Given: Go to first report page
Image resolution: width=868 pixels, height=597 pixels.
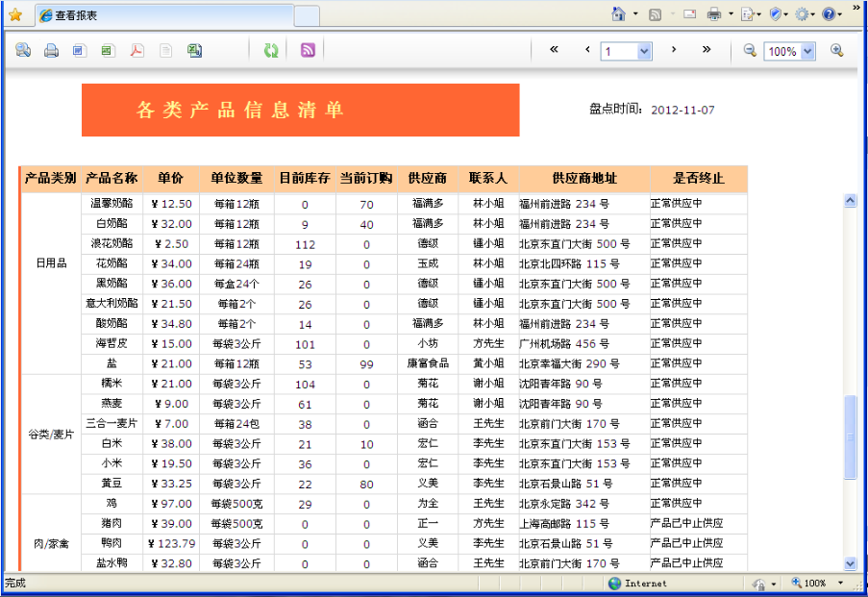Looking at the screenshot, I should [554, 49].
